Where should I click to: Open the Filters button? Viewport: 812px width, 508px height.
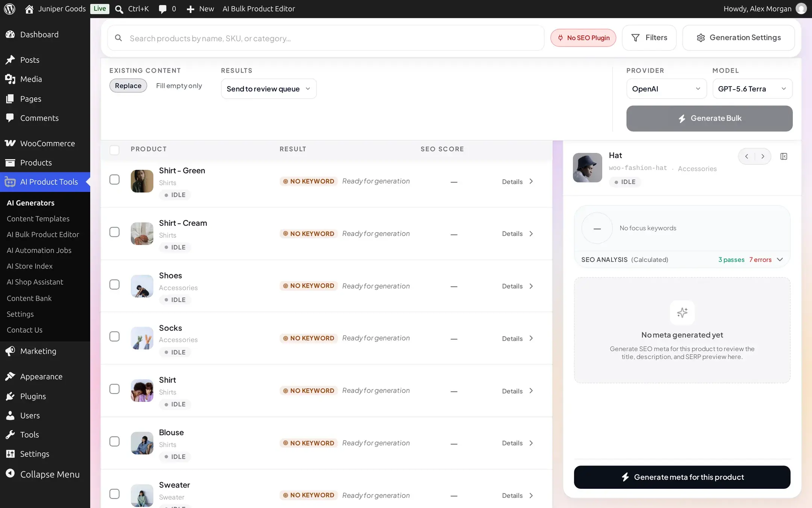649,38
